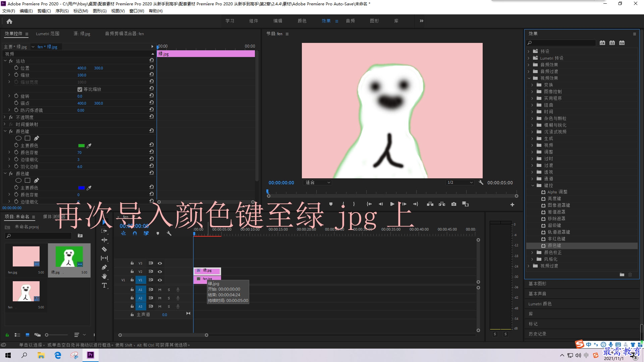Lock the A3 audio track
The height and width of the screenshot is (362, 644).
(132, 306)
